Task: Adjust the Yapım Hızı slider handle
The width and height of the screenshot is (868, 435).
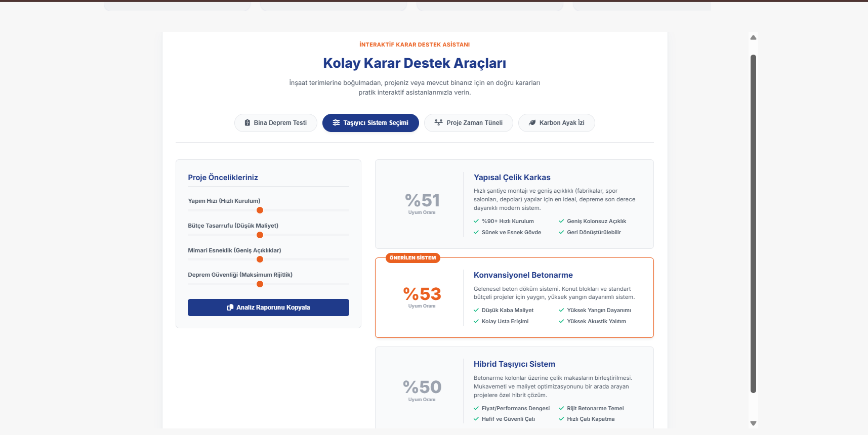Action: 260,210
